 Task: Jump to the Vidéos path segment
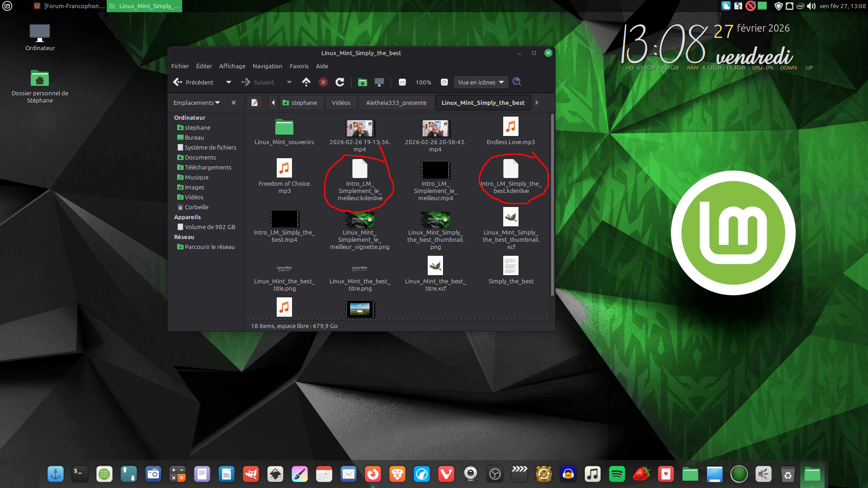(x=341, y=103)
